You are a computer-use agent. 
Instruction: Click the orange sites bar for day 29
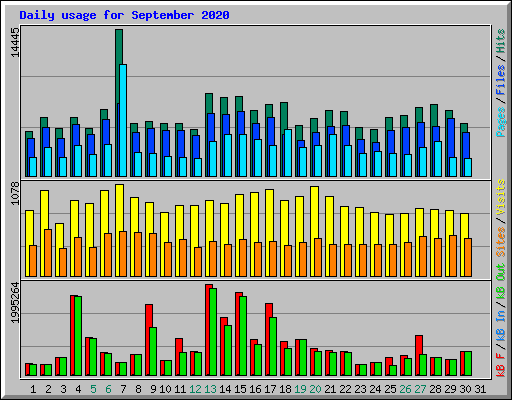453,256
